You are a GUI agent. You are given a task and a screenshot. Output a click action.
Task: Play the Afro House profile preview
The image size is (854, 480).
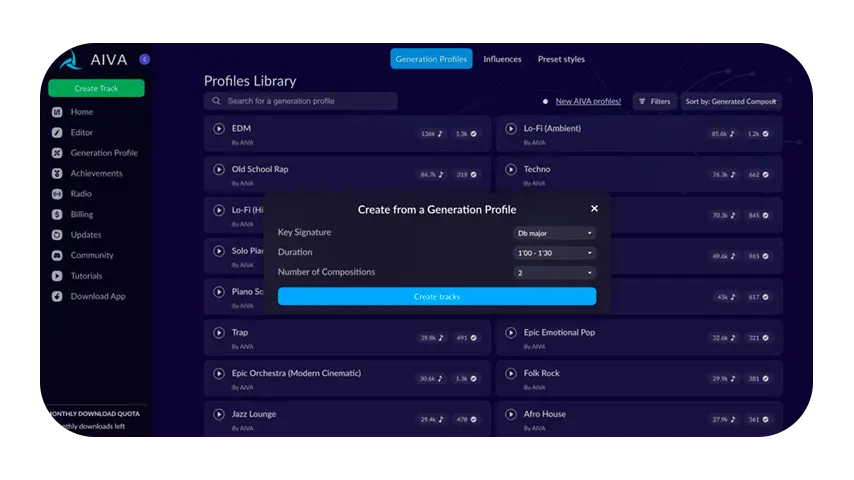click(511, 414)
